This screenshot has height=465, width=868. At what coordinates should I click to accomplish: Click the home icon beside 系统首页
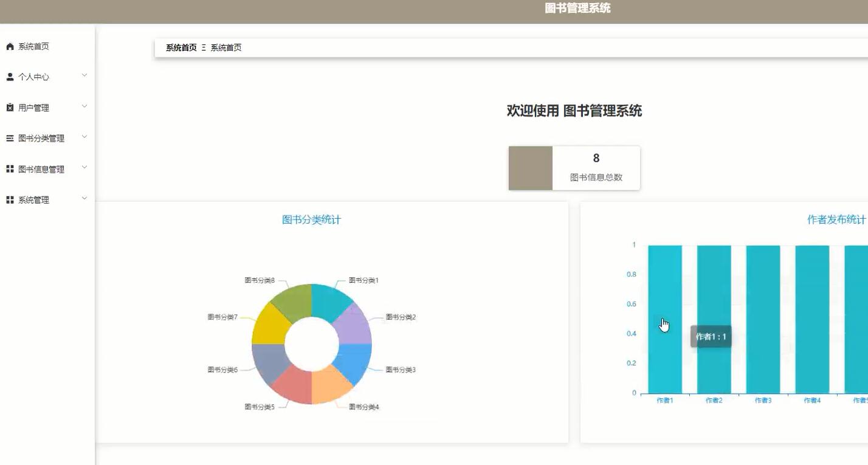point(10,47)
